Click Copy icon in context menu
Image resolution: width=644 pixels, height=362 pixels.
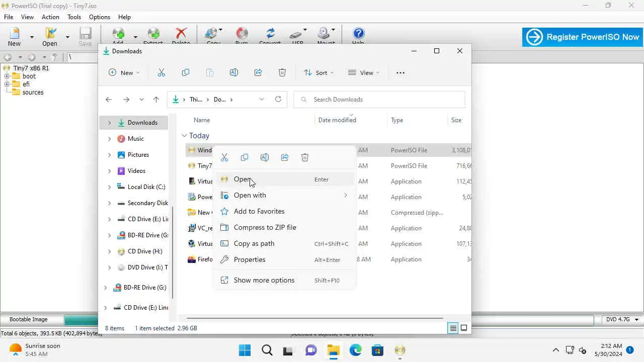pyautogui.click(x=245, y=157)
